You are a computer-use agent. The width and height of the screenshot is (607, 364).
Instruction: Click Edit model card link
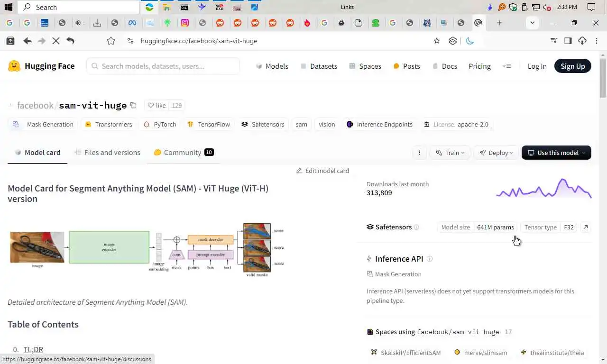[322, 171]
